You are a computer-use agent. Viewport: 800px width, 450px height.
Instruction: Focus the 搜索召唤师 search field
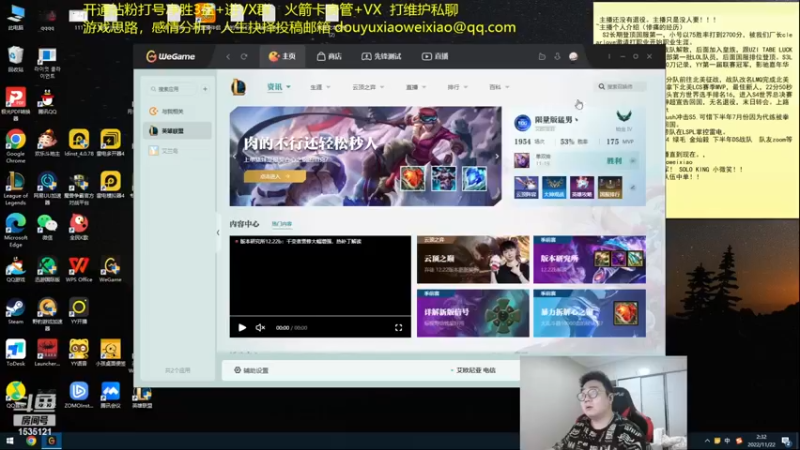click(621, 87)
